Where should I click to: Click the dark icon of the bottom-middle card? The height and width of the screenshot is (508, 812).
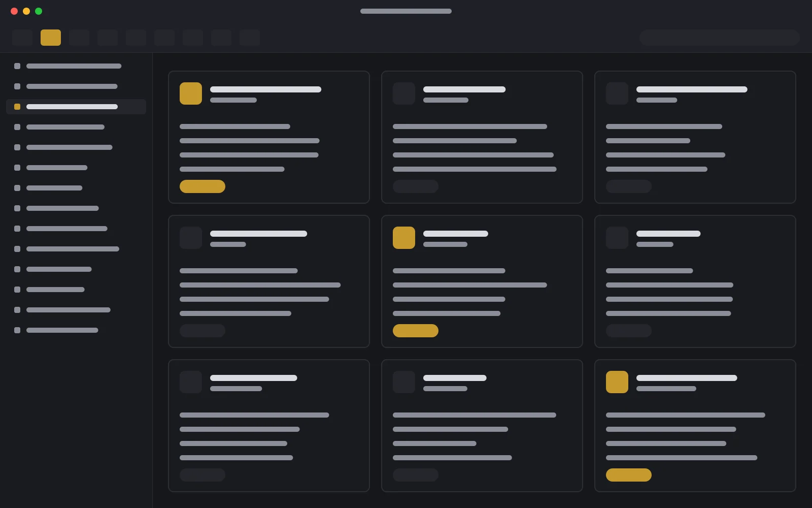pos(404,382)
